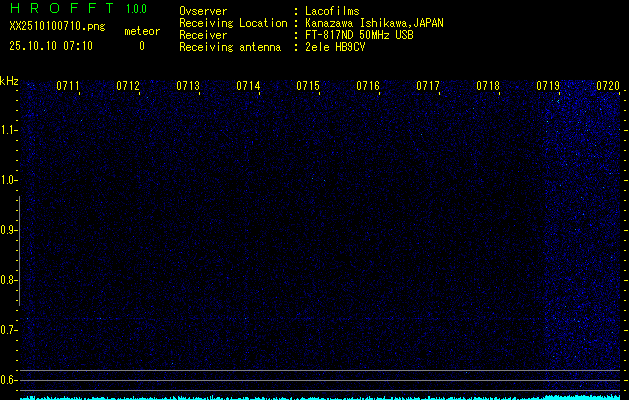Screen dimensions: 629x400
Task: Select the 0718 time marker
Action: (488, 87)
